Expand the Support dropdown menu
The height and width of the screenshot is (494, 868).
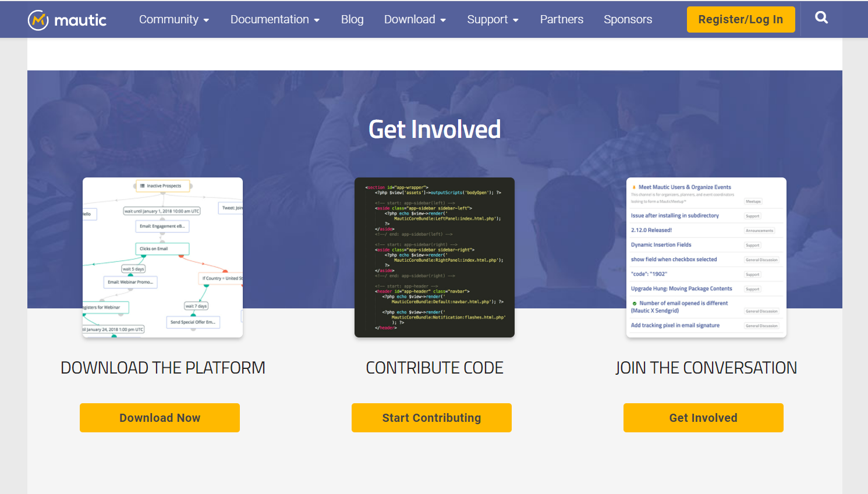493,19
